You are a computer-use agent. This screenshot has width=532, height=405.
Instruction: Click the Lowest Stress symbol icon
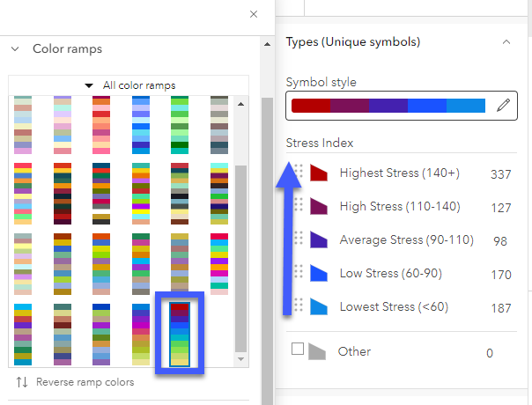coord(319,306)
